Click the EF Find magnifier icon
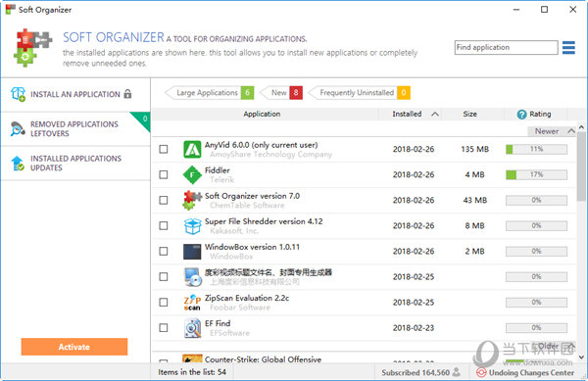 pyautogui.click(x=192, y=328)
